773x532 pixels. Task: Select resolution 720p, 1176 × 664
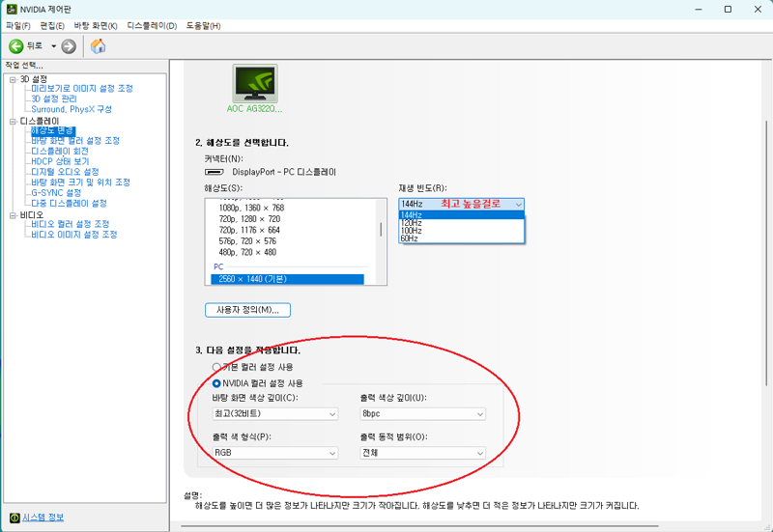(249, 230)
